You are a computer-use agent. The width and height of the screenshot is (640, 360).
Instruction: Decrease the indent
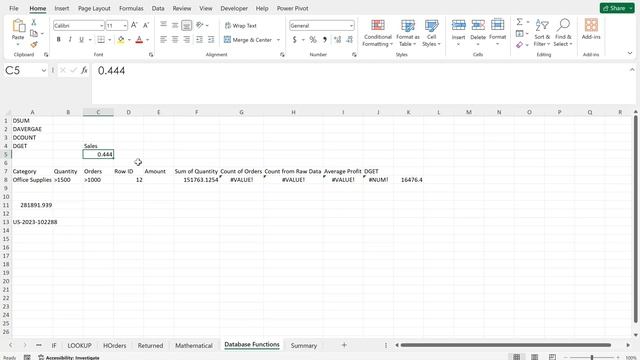click(199, 40)
